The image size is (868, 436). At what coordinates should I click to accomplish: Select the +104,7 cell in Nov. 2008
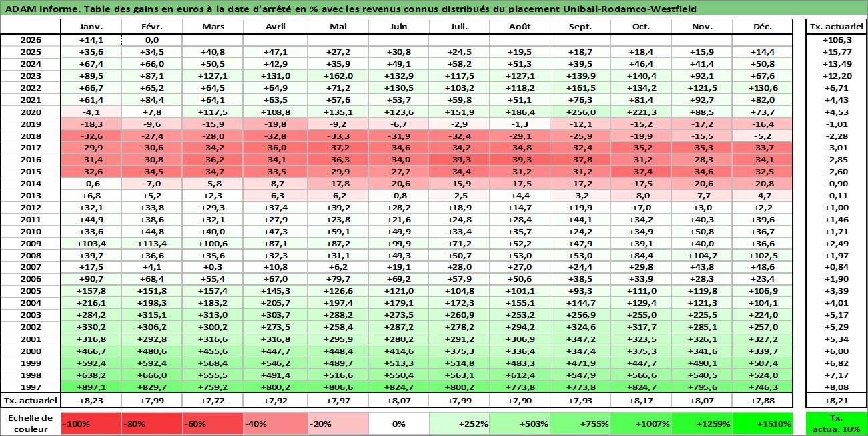[x=701, y=255]
